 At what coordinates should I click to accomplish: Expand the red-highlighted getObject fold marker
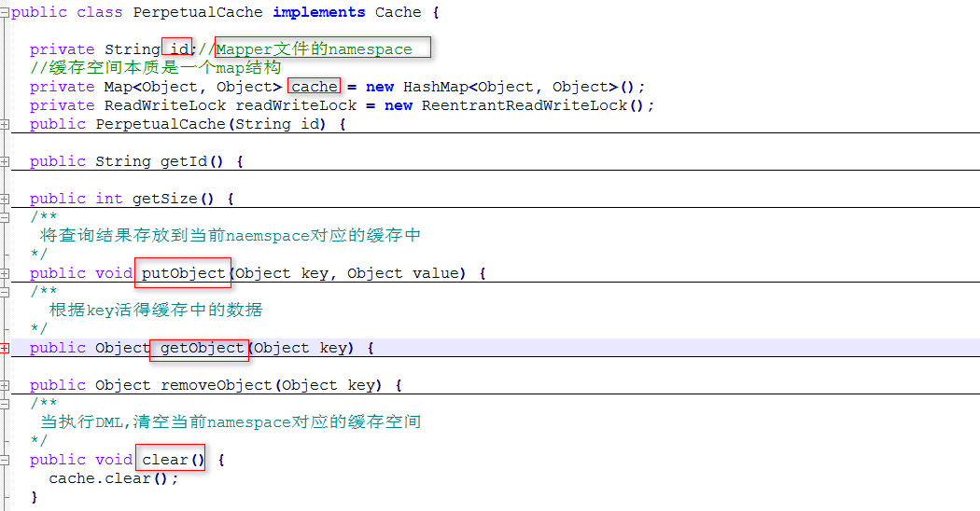[x=4, y=348]
